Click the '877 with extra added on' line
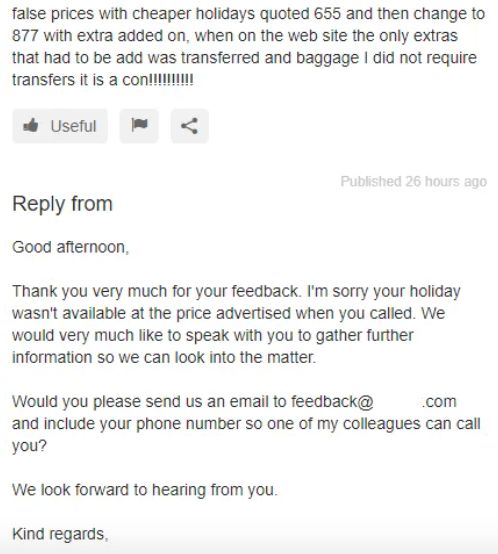This screenshot has height=554, width=498. [x=235, y=36]
